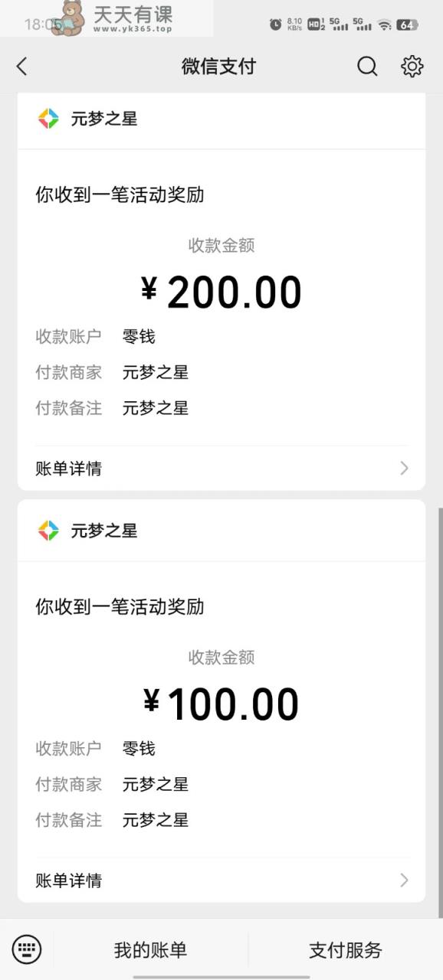Image resolution: width=443 pixels, height=980 pixels.
Task: Tap the Wi-Fi status icon
Action: pos(384,24)
